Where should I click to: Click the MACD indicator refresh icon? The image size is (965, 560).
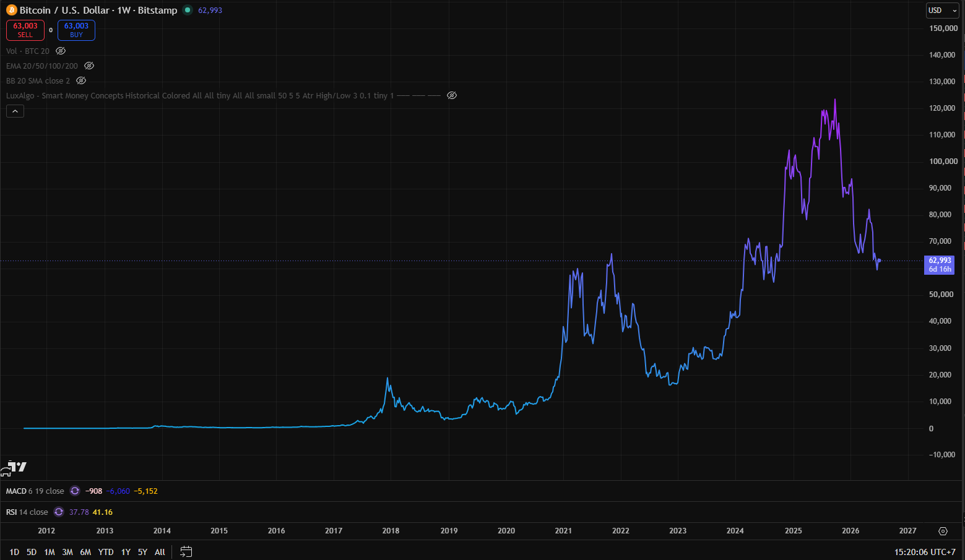pyautogui.click(x=75, y=491)
